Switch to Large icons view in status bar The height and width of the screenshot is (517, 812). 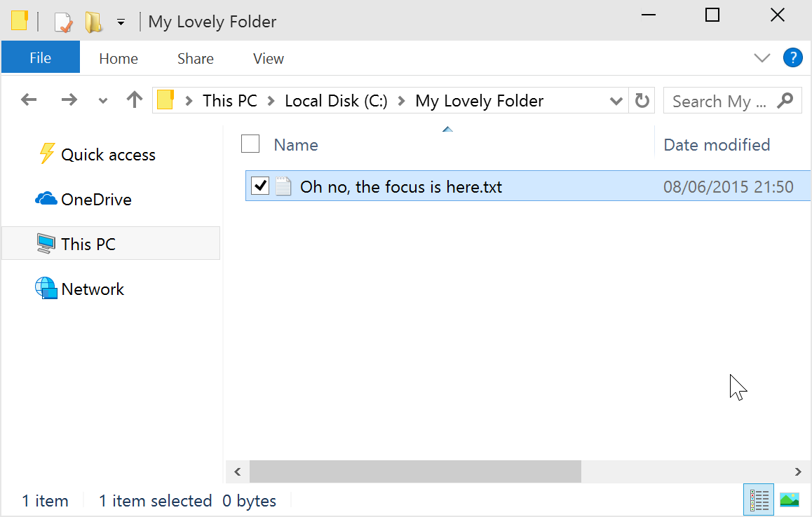[x=790, y=500]
